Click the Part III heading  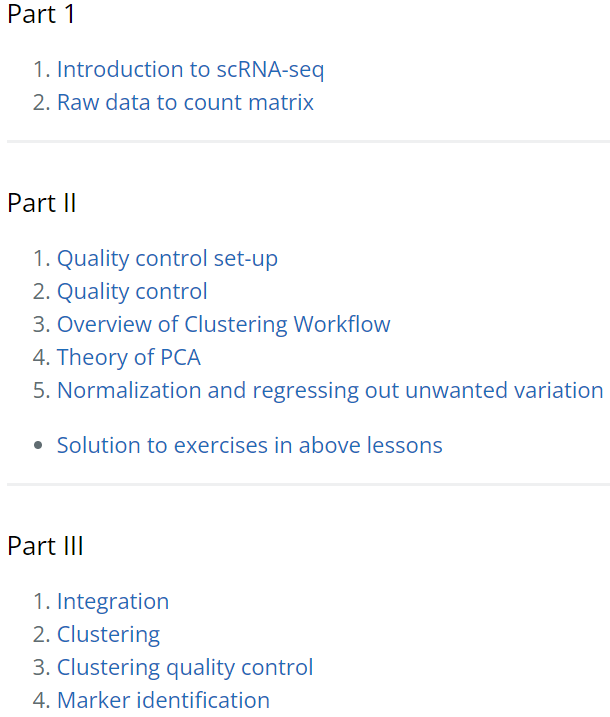tap(45, 546)
